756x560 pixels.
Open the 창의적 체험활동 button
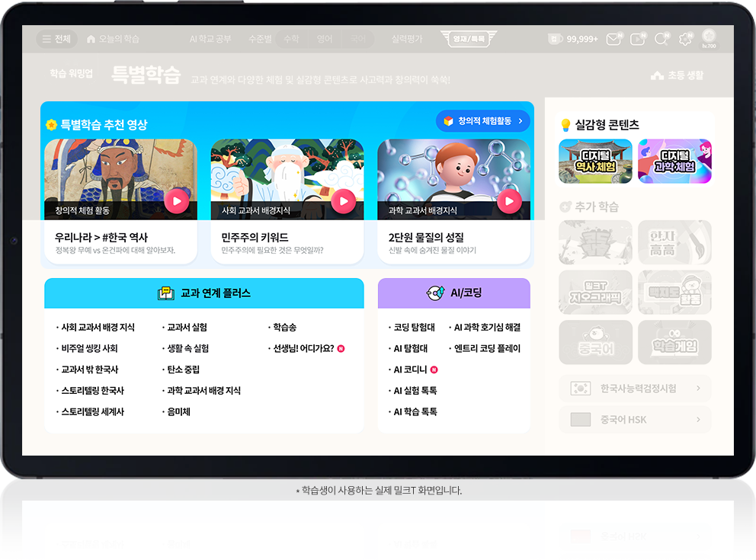pyautogui.click(x=482, y=121)
